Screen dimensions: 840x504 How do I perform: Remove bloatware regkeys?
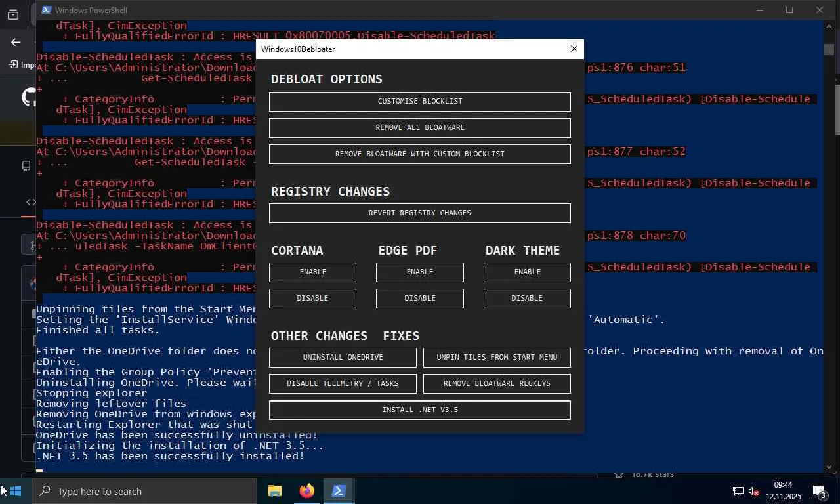(x=497, y=383)
